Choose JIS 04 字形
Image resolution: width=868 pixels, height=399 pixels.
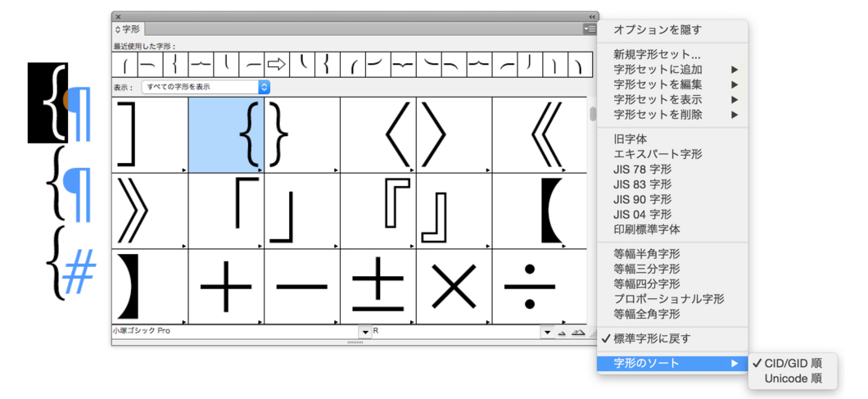pyautogui.click(x=672, y=214)
